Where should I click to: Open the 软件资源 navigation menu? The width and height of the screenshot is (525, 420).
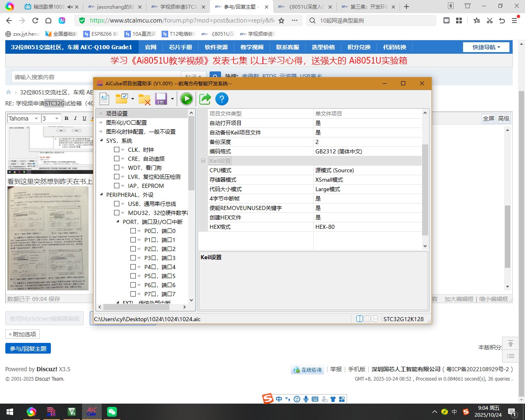[x=216, y=47]
